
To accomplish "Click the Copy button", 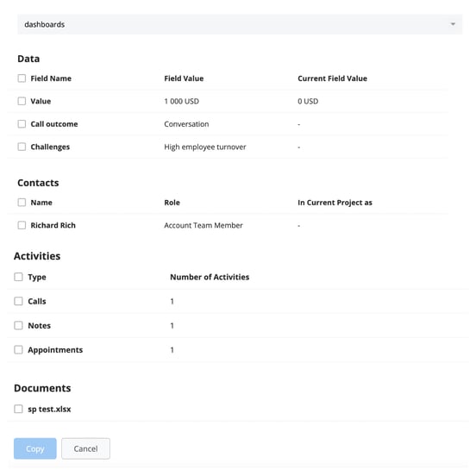I will pos(34,448).
